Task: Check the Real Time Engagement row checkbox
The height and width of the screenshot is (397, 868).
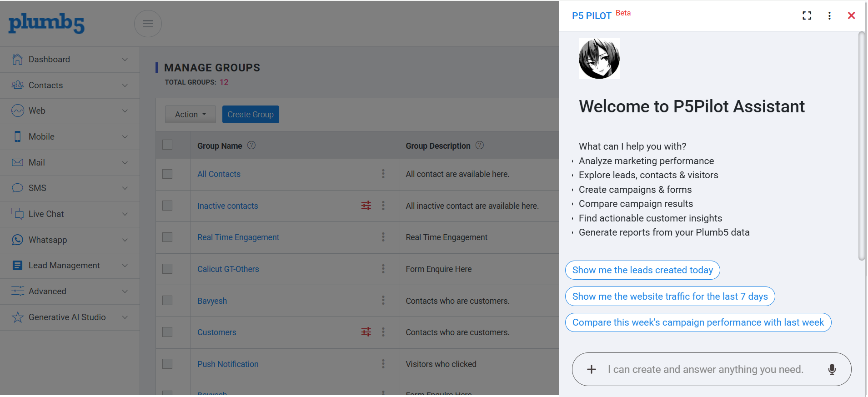Action: (x=167, y=237)
